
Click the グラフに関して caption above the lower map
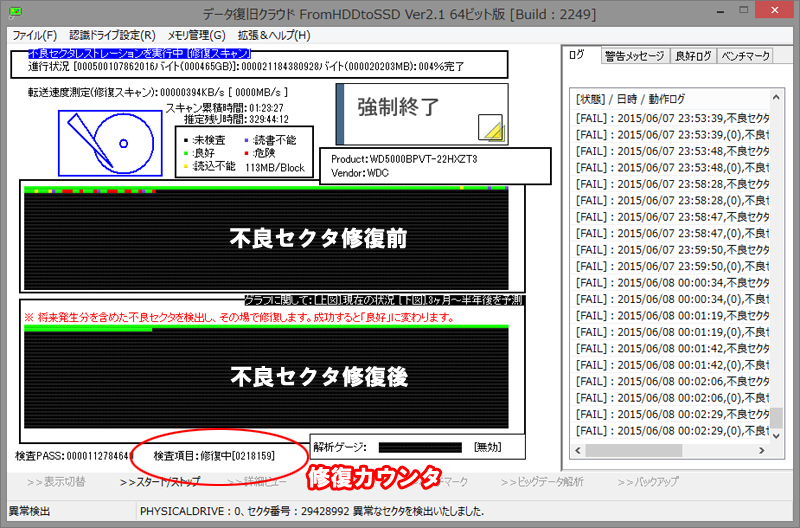click(x=384, y=300)
